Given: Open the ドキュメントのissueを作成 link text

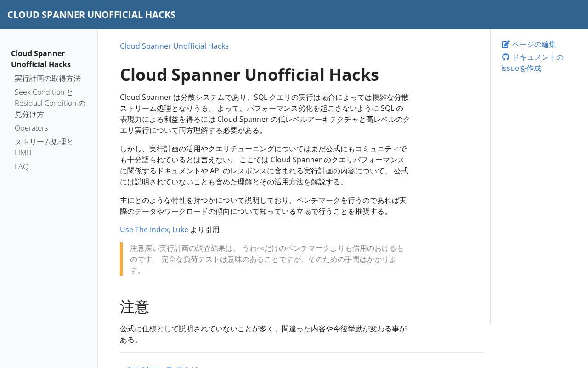Looking at the screenshot, I should click(533, 63).
